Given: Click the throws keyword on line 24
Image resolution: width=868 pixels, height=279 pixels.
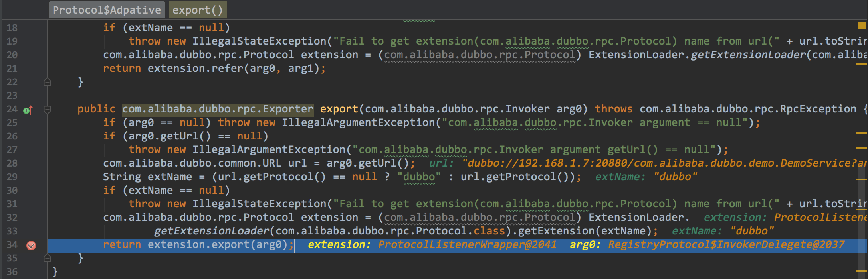Looking at the screenshot, I should (614, 109).
